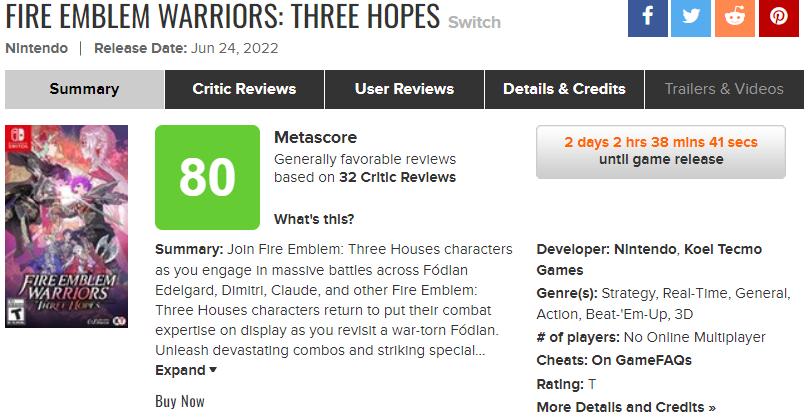This screenshot has width=810, height=417.
Task: Share the page on Twitter
Action: point(691,17)
